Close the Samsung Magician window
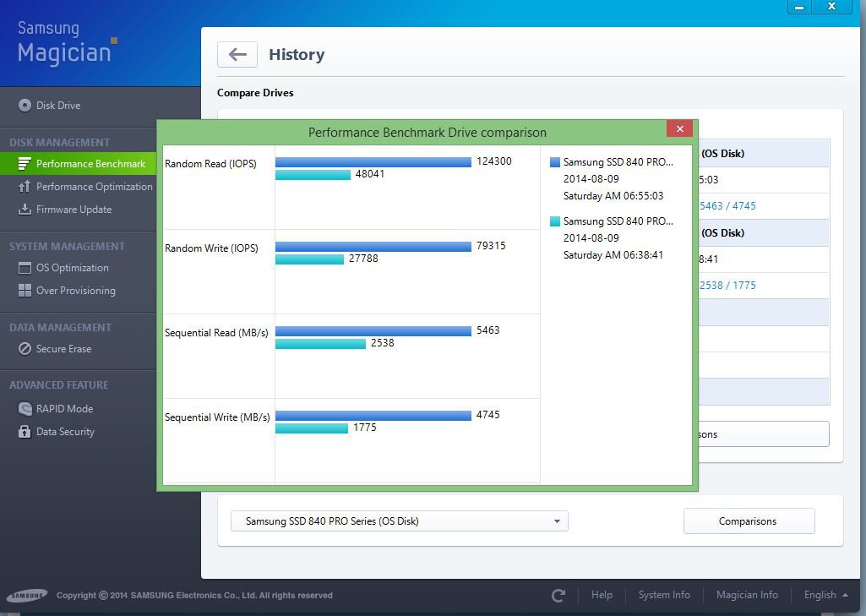866x616 pixels. (831, 7)
